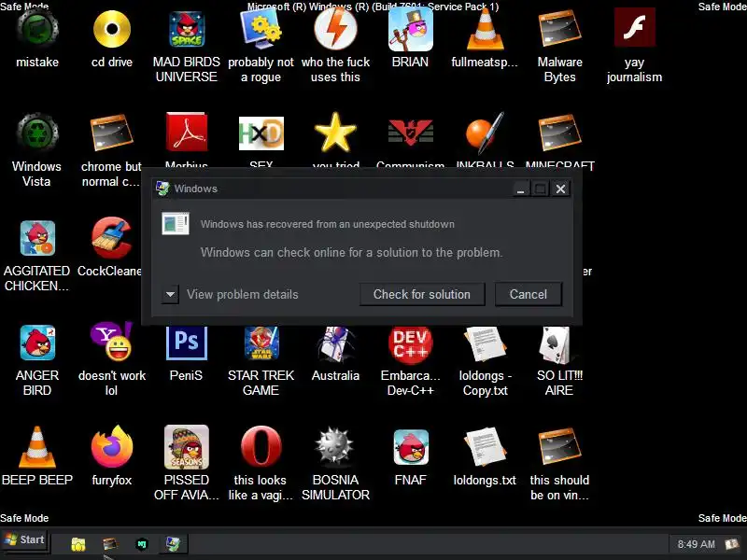Screen dimensions: 747x560
Task: Select the 'chrome but normal c...' icon
Action: tap(112, 133)
